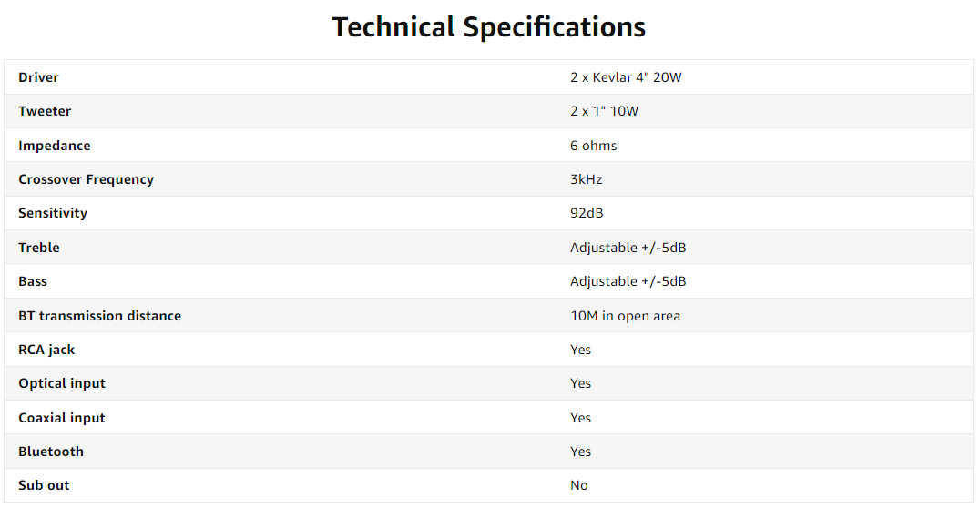Click the RCA jack label
The width and height of the screenshot is (980, 508).
tap(46, 350)
